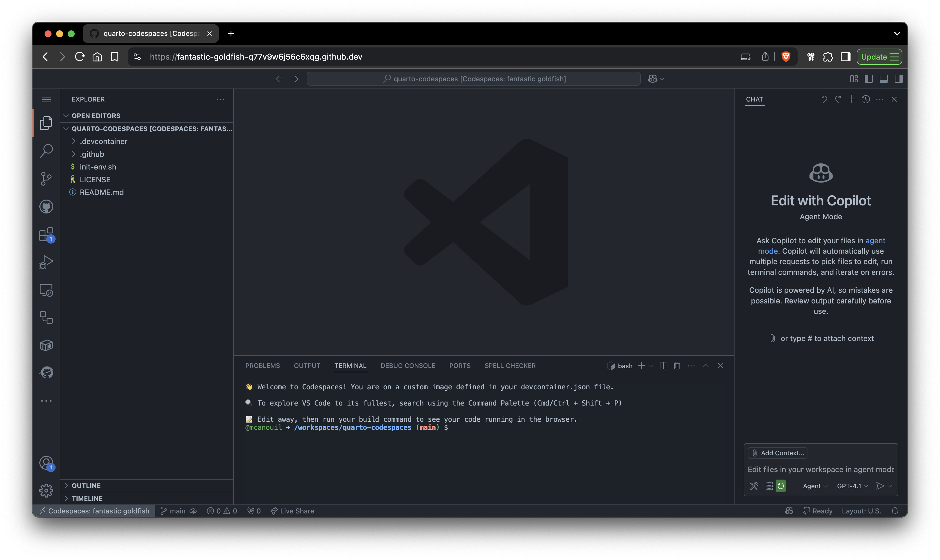Viewport: 940px width, 560px height.
Task: Open the GPT-4.1 model picker dropdown
Action: 852,486
